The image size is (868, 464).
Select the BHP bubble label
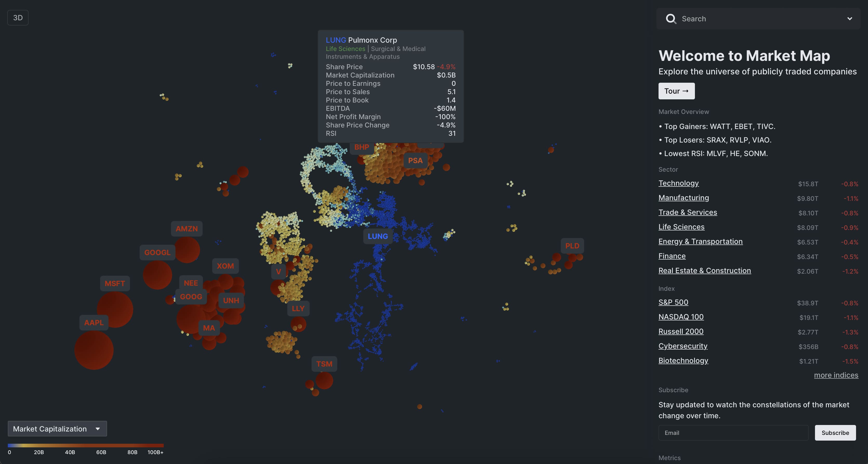click(361, 147)
